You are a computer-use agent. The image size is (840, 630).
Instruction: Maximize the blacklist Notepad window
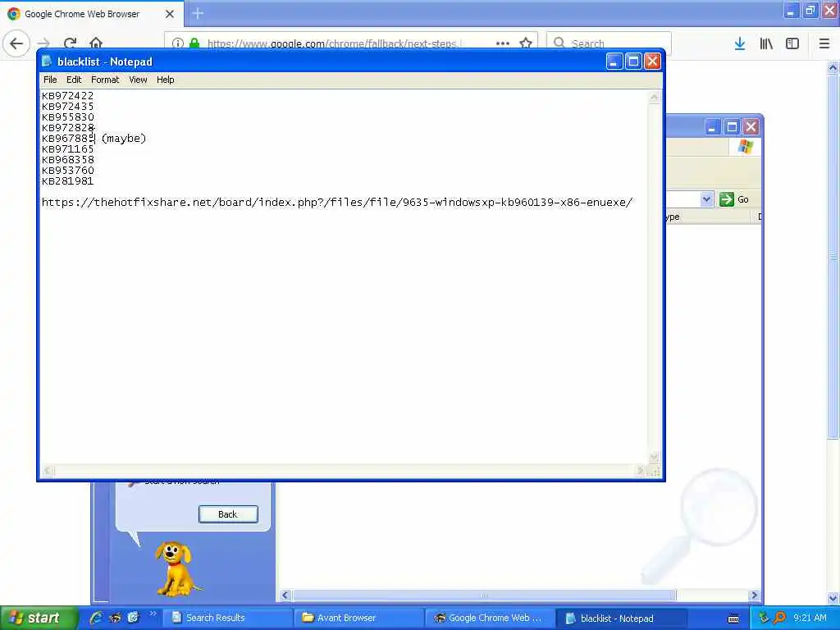[633, 62]
